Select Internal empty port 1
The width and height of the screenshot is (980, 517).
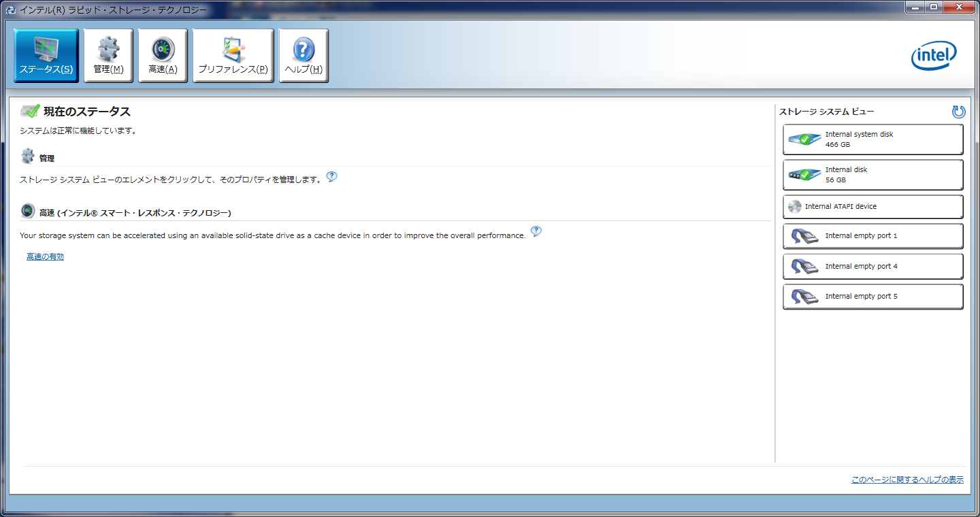coord(873,236)
